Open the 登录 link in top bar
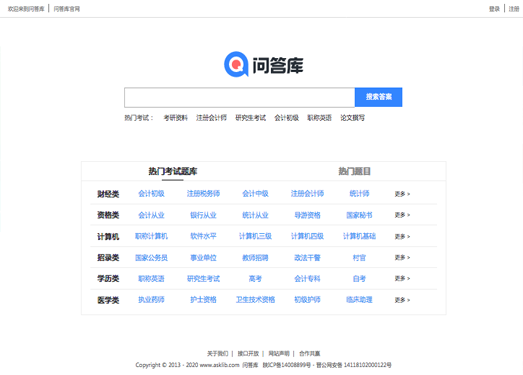Screen dimensions: 523x375 pos(494,9)
